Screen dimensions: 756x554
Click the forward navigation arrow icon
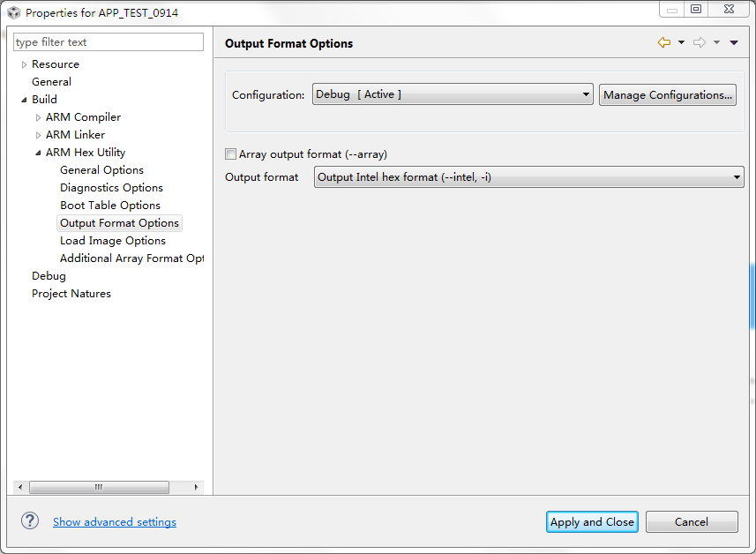[699, 42]
